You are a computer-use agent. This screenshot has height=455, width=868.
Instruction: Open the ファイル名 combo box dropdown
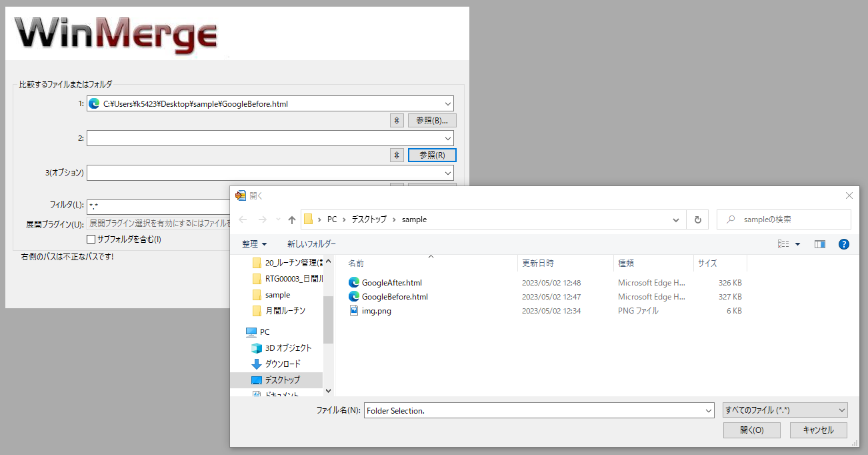708,410
